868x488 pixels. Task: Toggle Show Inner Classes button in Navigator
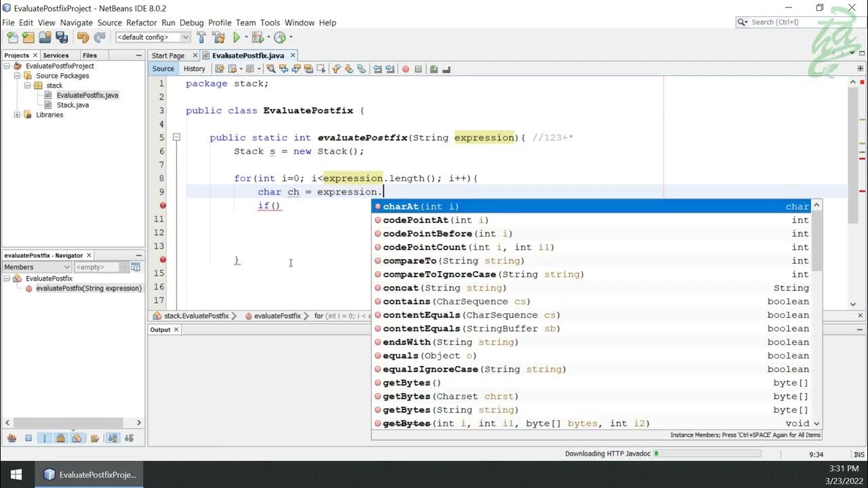click(77, 439)
